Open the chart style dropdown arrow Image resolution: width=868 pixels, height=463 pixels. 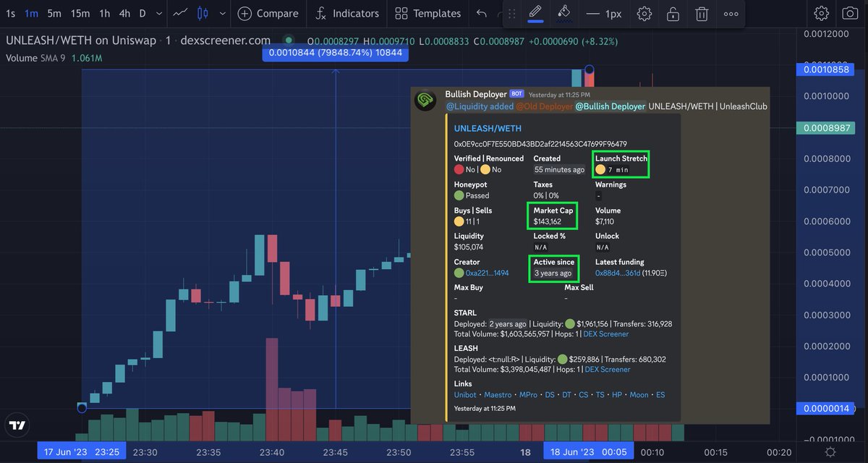[221, 13]
